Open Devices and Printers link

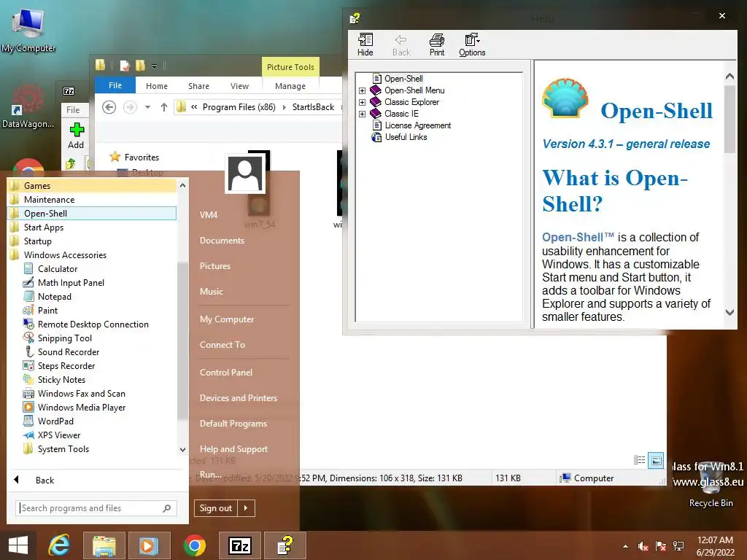tap(239, 398)
